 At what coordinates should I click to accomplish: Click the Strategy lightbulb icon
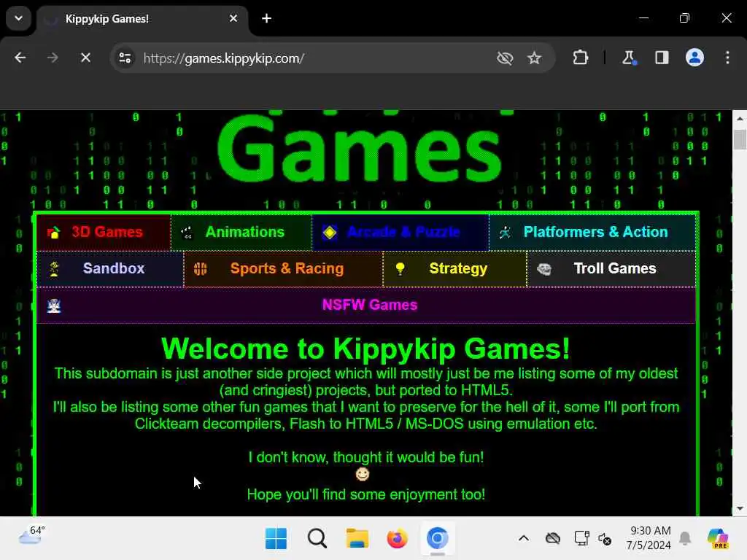coord(400,269)
